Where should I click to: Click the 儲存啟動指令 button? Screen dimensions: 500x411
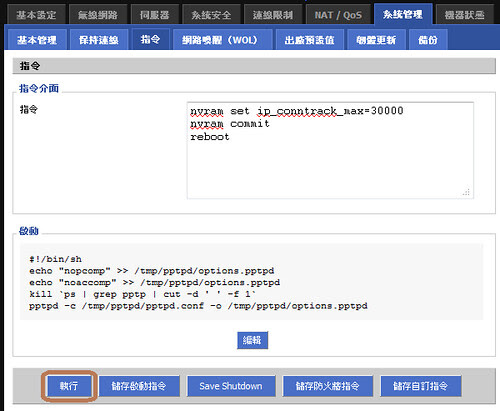139,386
